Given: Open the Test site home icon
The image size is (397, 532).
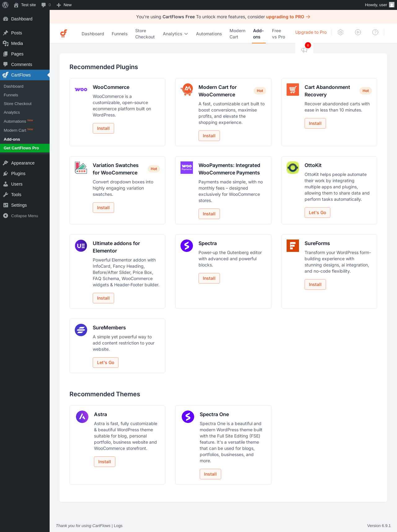Looking at the screenshot, I should 16,5.
